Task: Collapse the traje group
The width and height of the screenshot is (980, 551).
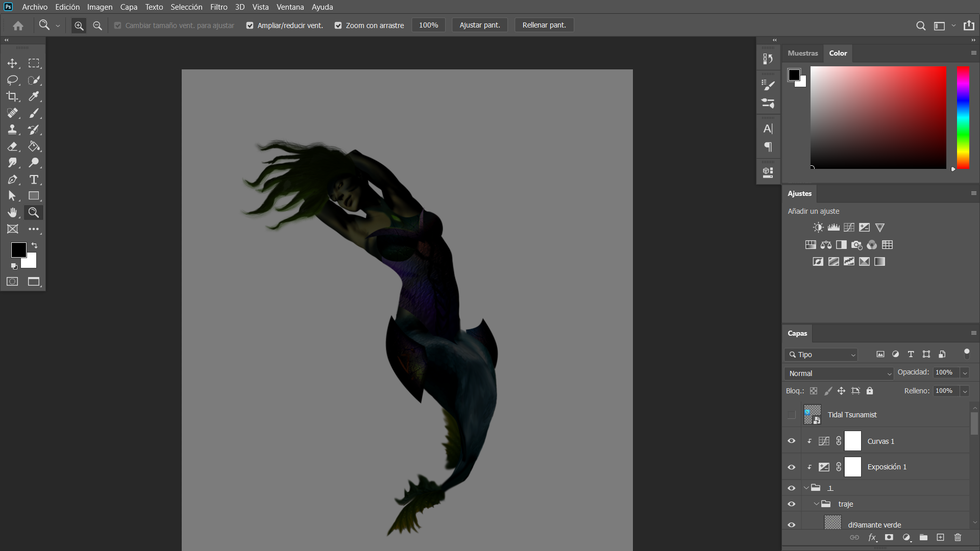Action: click(x=816, y=504)
